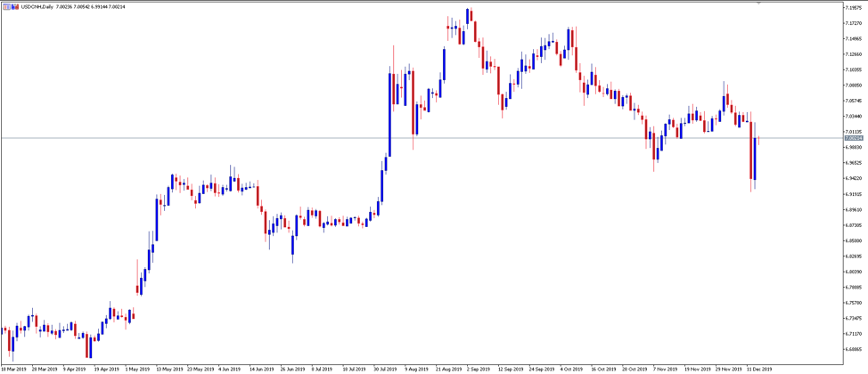Click the 7 Nov 2019 date label
This screenshot has width=868, height=374.
pyautogui.click(x=664, y=369)
